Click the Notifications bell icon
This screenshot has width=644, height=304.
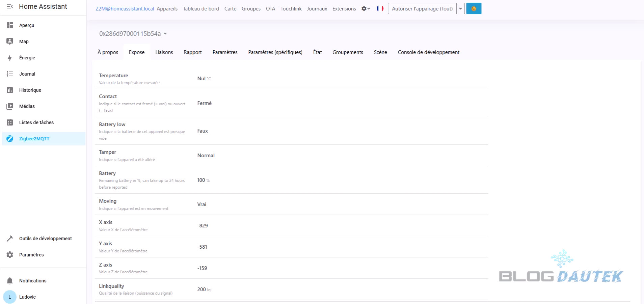tap(10, 281)
